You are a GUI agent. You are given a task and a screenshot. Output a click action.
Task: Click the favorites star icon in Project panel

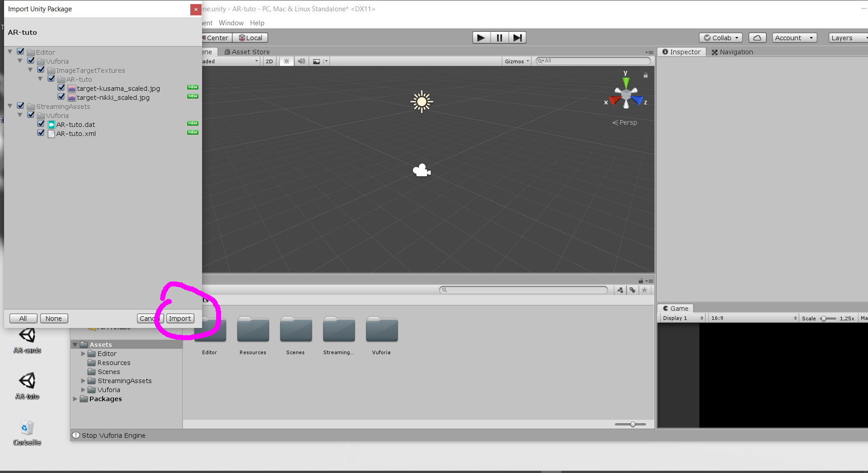(x=645, y=290)
